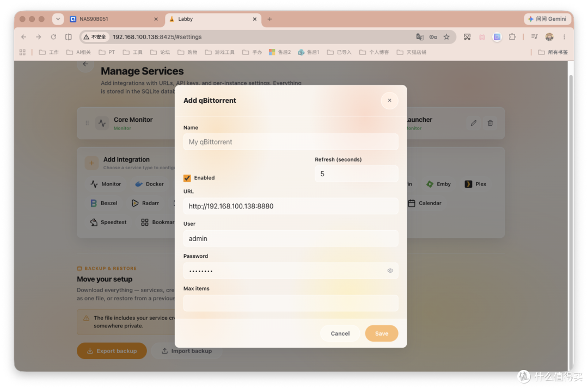The height and width of the screenshot is (389, 588).
Task: Select the Docker integration
Action: (150, 184)
